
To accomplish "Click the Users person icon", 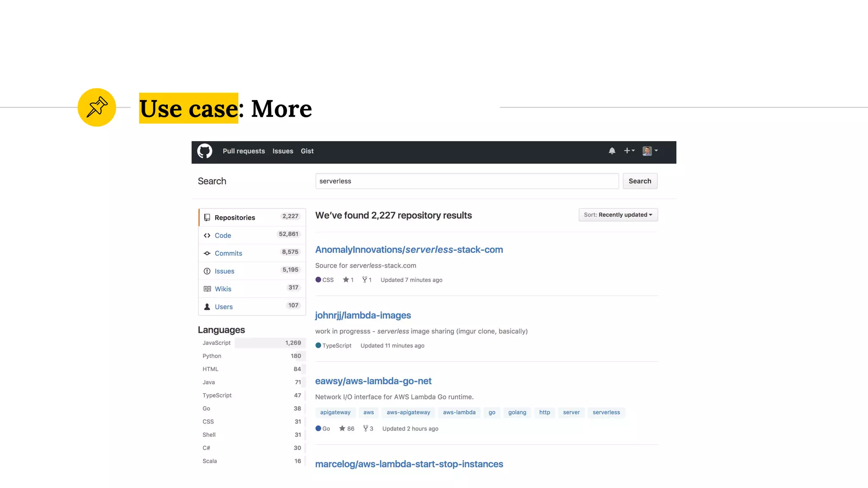I will click(x=207, y=307).
